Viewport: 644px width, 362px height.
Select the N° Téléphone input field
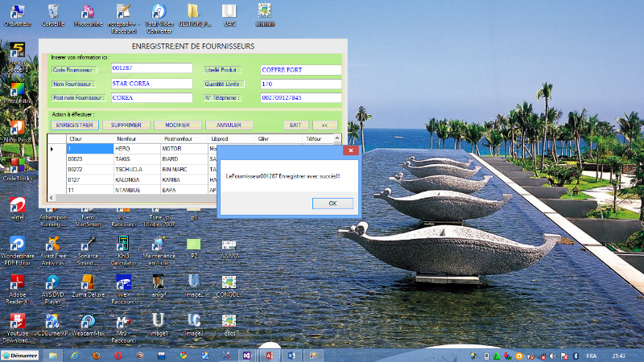(x=301, y=97)
